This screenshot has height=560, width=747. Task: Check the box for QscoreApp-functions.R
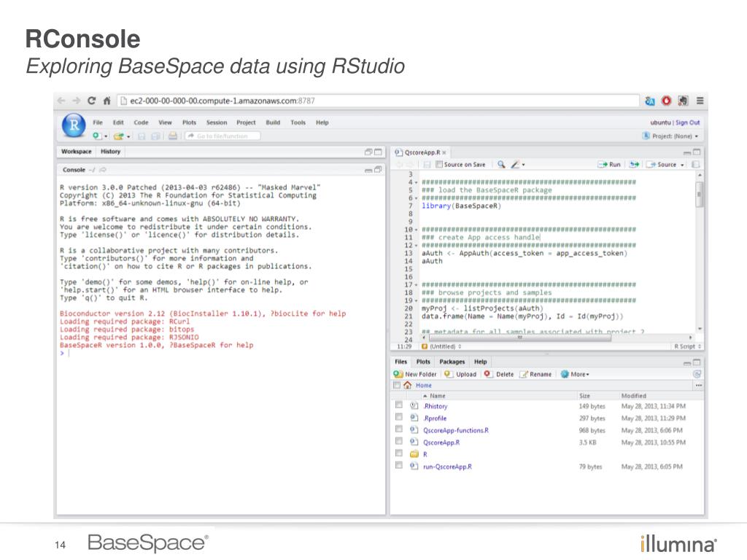click(x=399, y=429)
